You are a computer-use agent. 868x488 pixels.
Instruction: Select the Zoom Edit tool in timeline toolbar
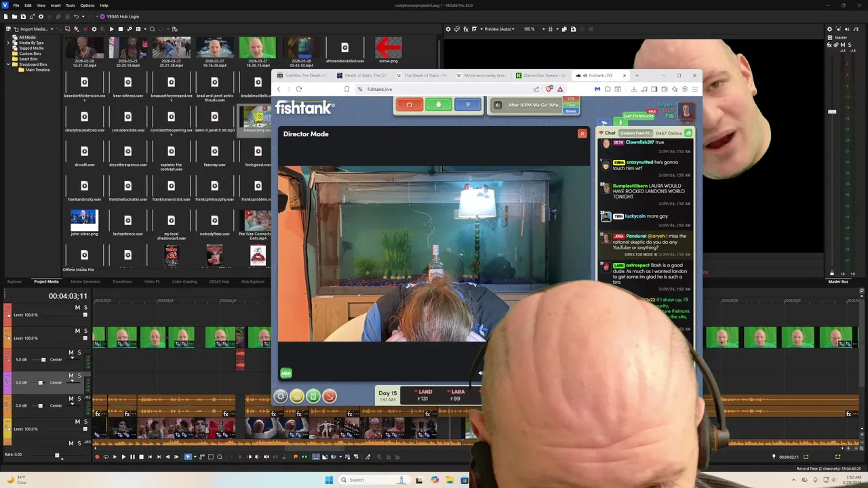tap(220, 457)
